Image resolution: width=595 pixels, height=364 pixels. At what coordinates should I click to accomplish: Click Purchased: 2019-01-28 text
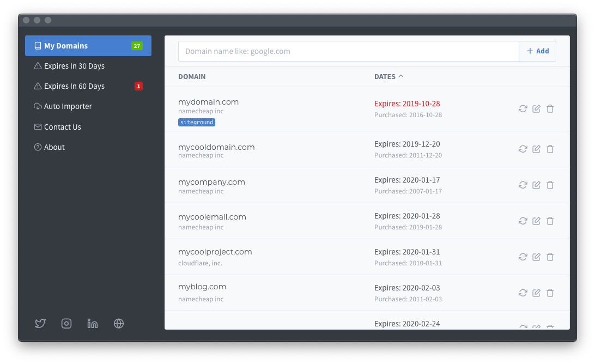tap(408, 227)
